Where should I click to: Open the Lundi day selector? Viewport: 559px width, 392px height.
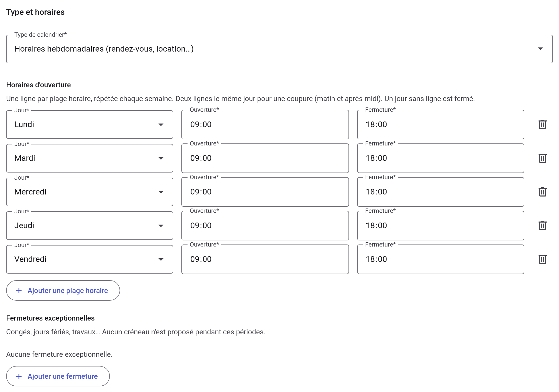click(90, 125)
